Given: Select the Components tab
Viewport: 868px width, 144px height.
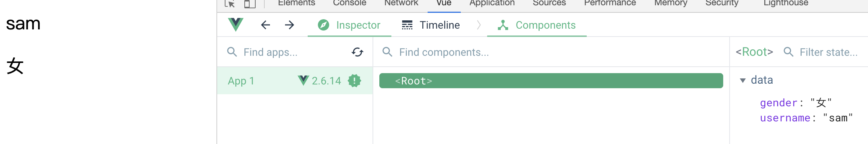Looking at the screenshot, I should [x=537, y=25].
